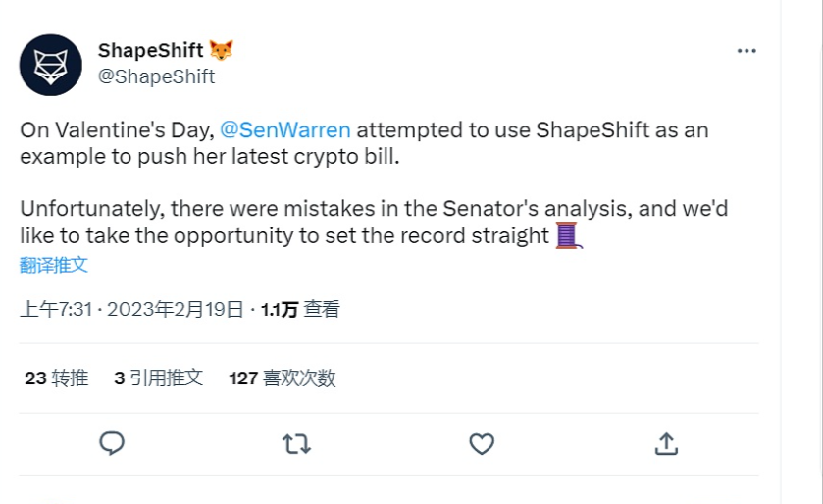Viewport: 823px width, 504px height.
Task: Click 翻译推文 to translate the tweet
Action: (x=54, y=265)
